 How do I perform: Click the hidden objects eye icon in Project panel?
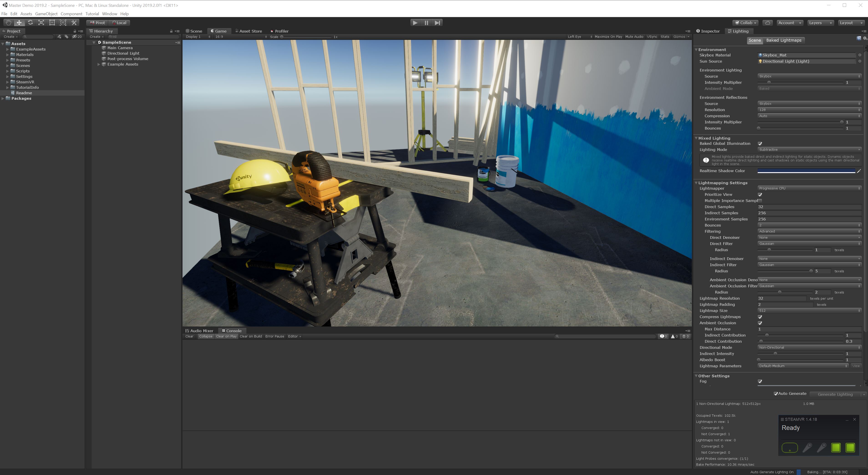coord(75,37)
